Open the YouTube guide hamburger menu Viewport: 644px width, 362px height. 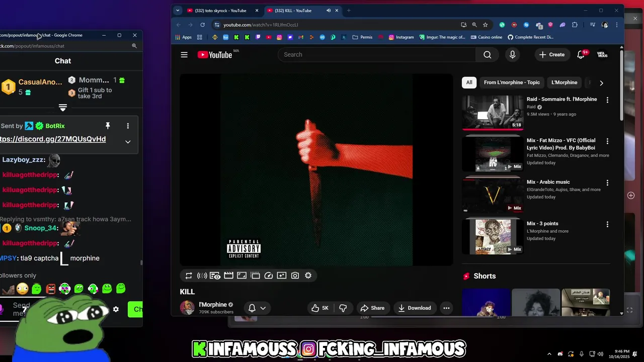184,55
